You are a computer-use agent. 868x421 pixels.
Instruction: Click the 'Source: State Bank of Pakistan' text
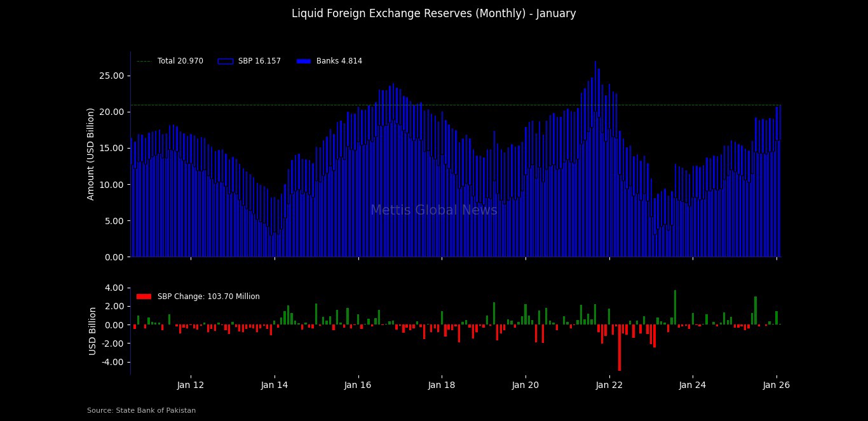141,411
